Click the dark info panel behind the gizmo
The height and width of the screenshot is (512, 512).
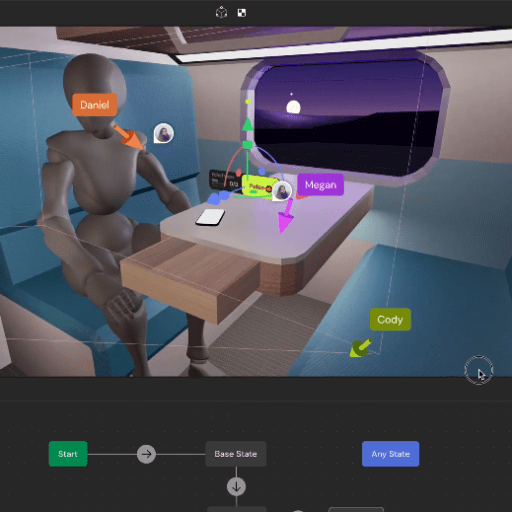[225, 179]
